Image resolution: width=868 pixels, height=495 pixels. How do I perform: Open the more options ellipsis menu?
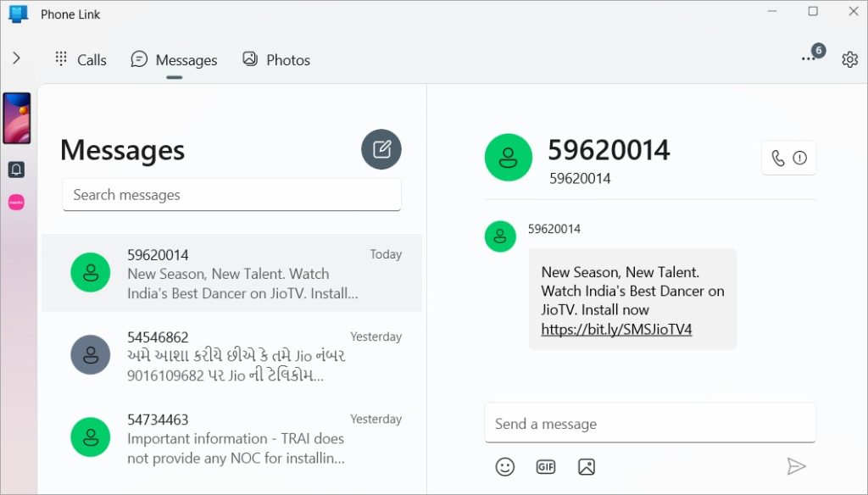[x=809, y=58]
